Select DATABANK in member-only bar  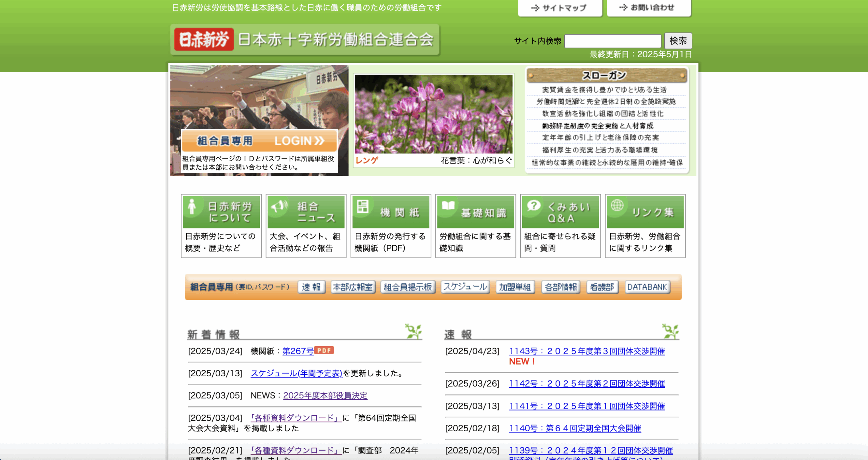click(x=647, y=287)
